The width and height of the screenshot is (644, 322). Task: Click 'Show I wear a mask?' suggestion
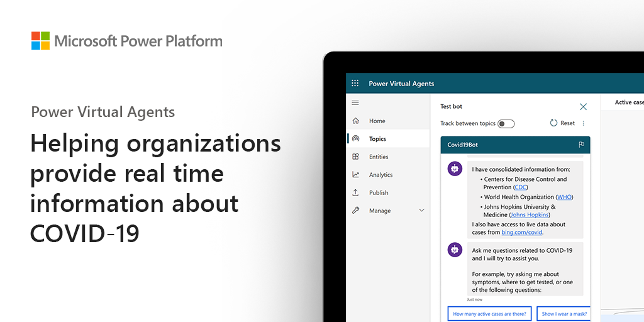[x=563, y=314]
